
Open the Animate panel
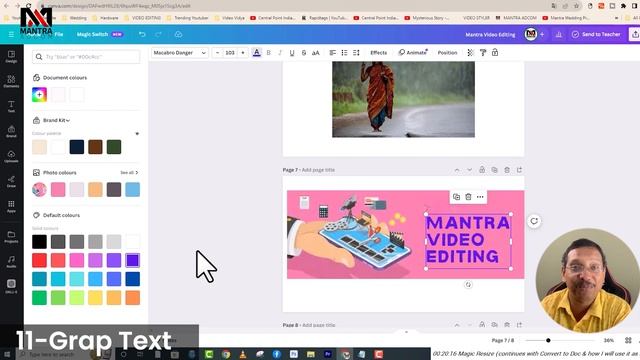tap(413, 53)
